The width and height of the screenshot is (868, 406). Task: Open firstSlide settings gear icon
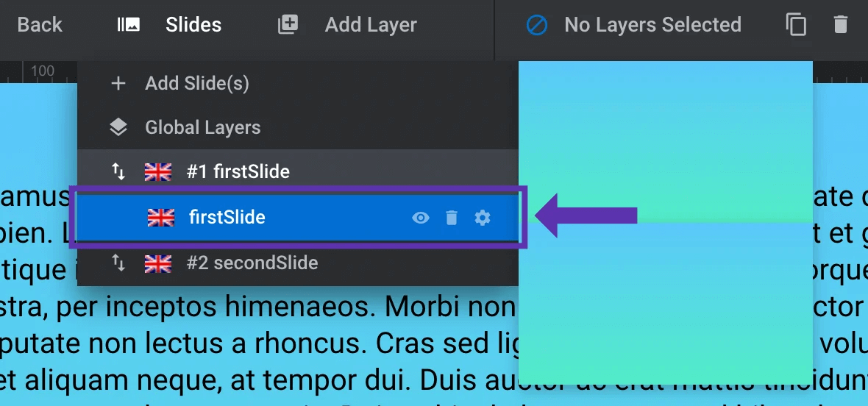pos(483,218)
